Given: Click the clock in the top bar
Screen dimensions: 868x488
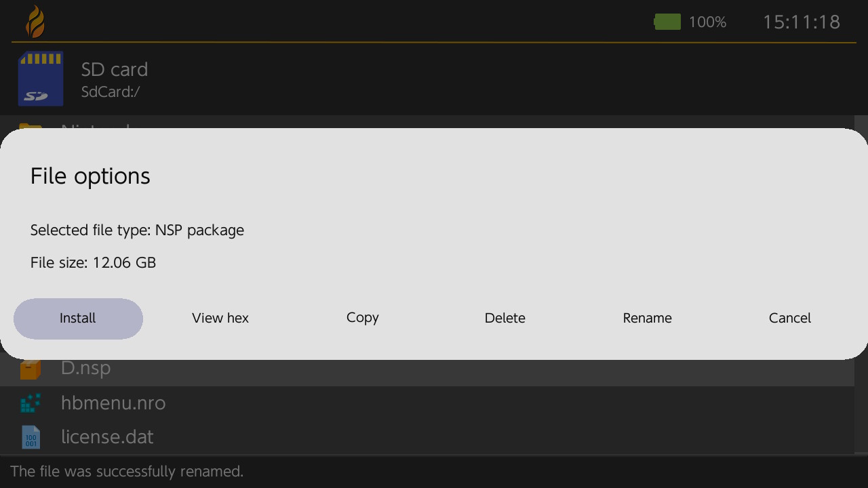Looking at the screenshot, I should point(802,22).
